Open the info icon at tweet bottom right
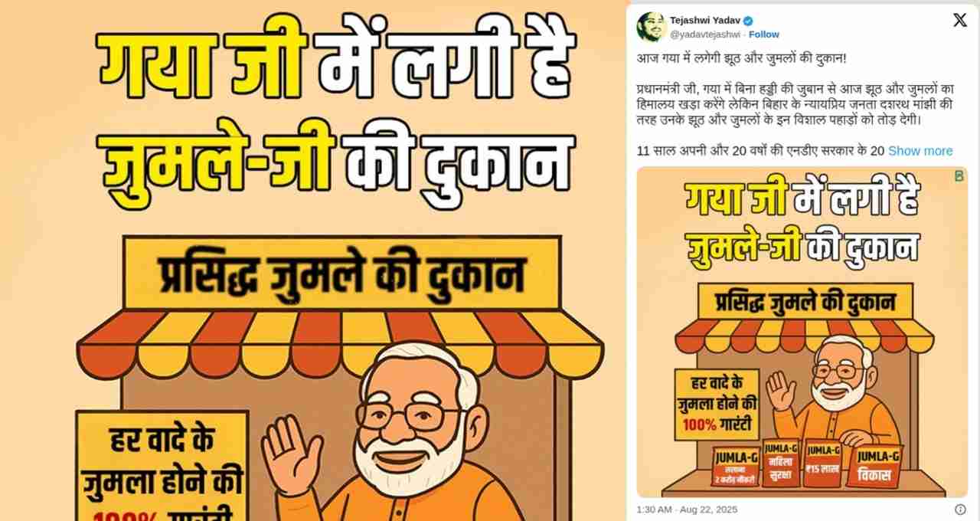This screenshot has width=980, height=521. pos(960,510)
